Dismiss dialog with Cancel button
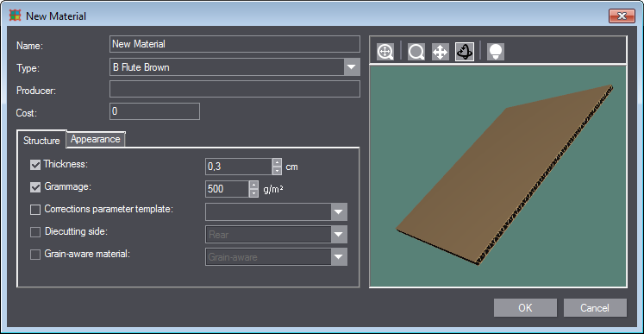The image size is (644, 334). pos(595,307)
